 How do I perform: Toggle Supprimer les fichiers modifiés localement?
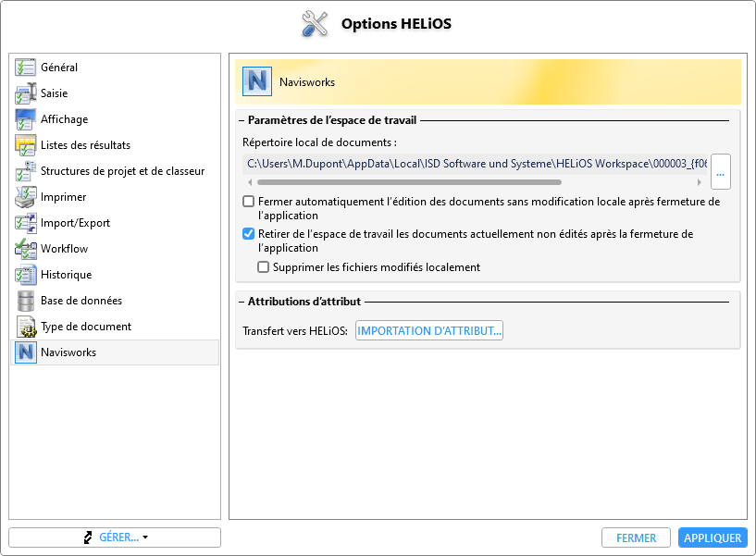click(x=264, y=267)
